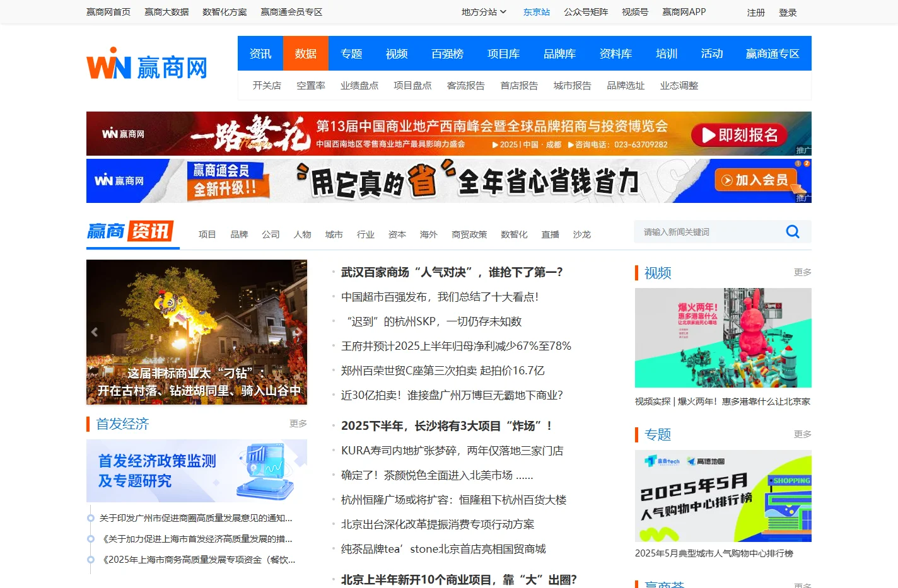Open 视频号 top link
Image resolution: width=898 pixels, height=588 pixels.
(x=635, y=12)
